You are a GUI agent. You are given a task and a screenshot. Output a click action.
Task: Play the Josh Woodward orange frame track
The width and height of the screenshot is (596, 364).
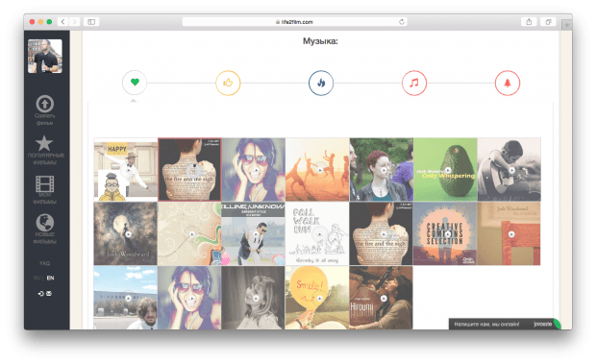(511, 233)
